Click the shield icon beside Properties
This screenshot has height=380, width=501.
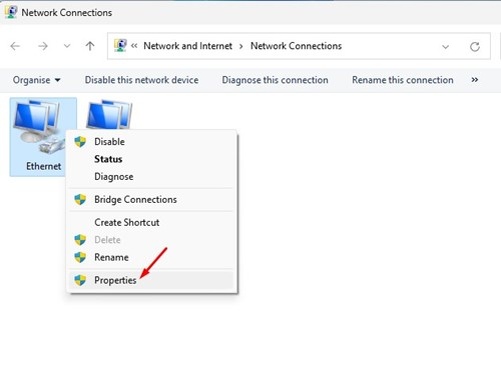point(80,280)
